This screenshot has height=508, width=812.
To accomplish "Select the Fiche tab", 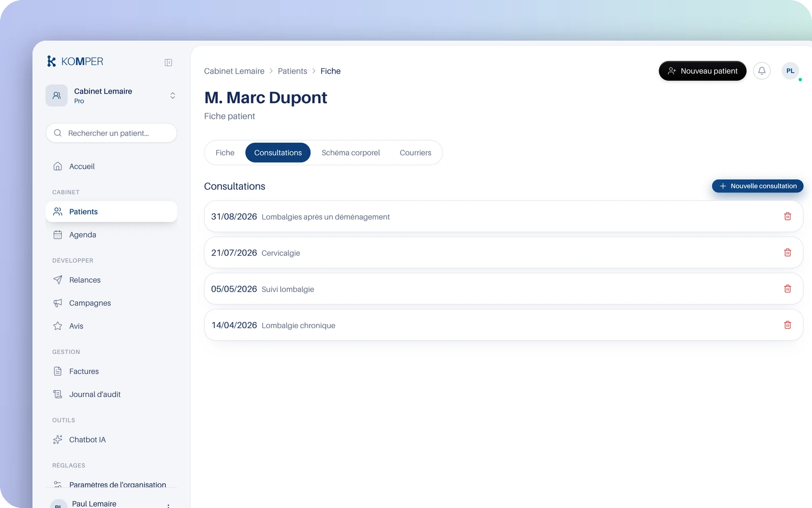I will pos(225,153).
